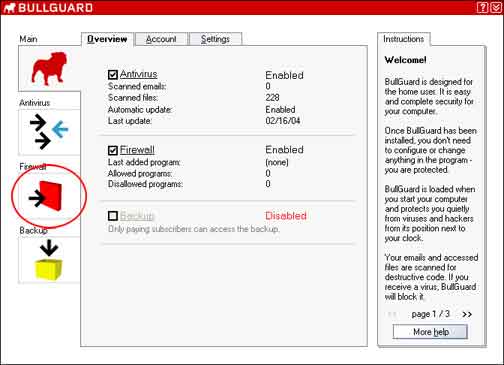This screenshot has height=365, width=504.
Task: Click the 'Scanned emails:' label
Action: (137, 86)
